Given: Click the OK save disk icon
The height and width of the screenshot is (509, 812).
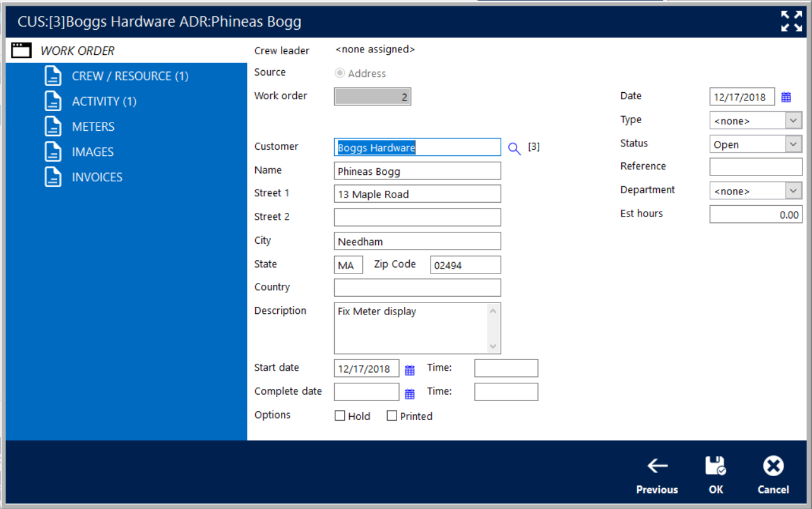Looking at the screenshot, I should click(715, 467).
